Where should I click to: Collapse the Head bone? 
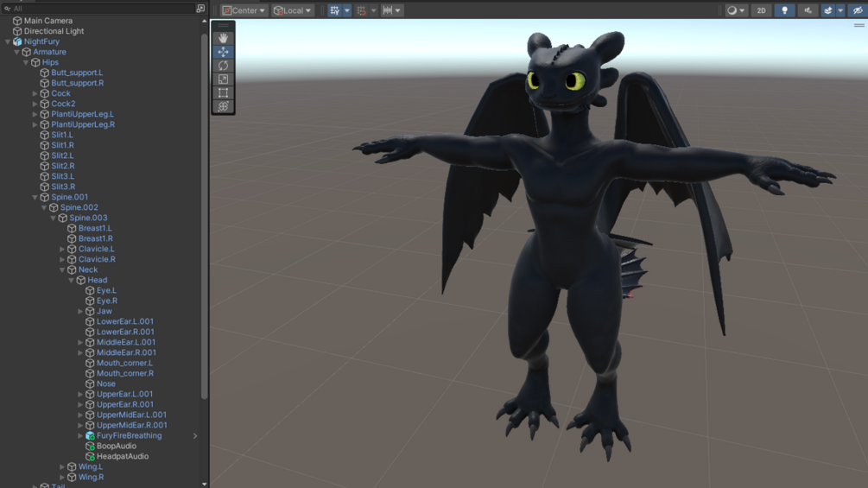coord(72,280)
